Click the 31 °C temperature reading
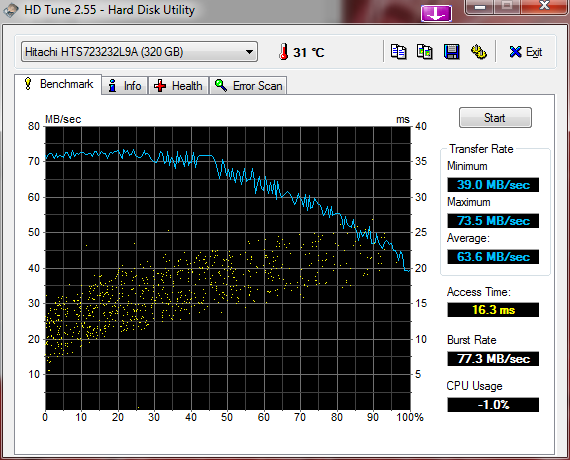 pyautogui.click(x=309, y=52)
